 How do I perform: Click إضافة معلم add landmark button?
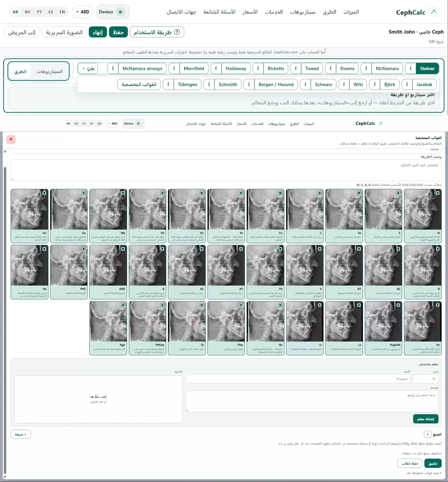426,419
